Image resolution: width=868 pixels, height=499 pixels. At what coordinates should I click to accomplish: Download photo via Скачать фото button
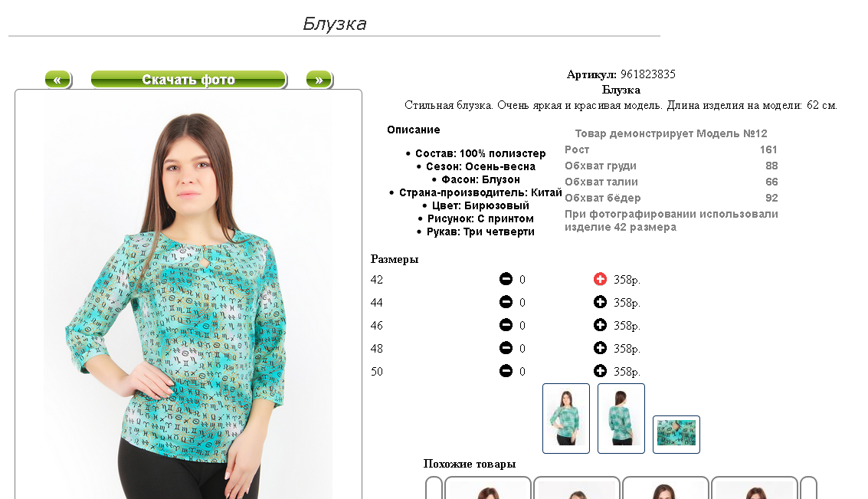point(188,80)
